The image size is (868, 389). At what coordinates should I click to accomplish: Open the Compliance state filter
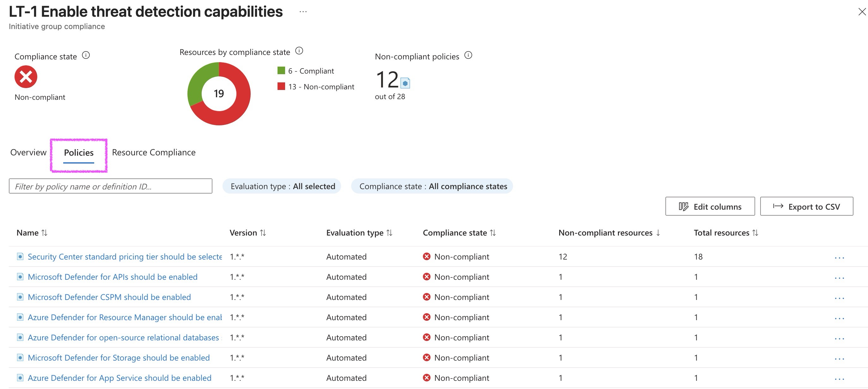point(432,186)
